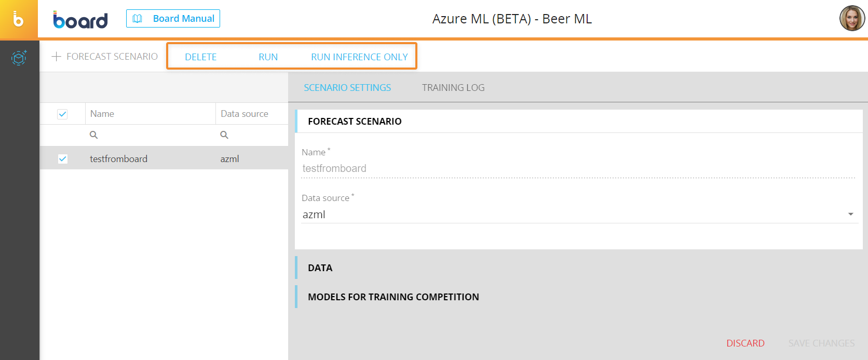Image resolution: width=868 pixels, height=360 pixels.
Task: Click RUN INFERENCE ONLY
Action: [x=359, y=57]
